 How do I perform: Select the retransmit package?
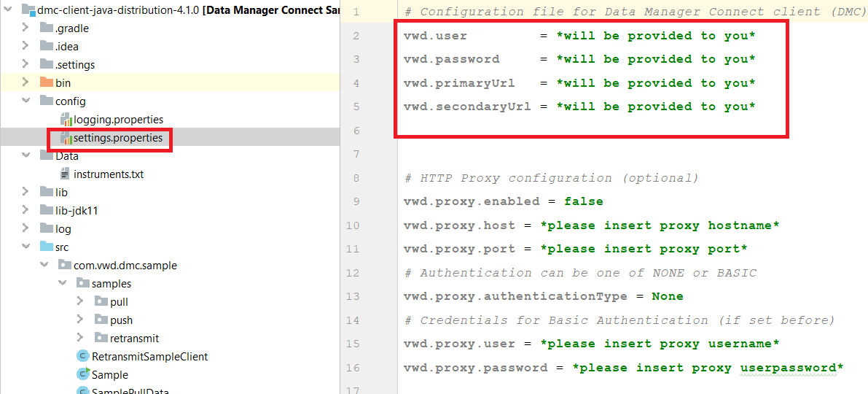[134, 339]
